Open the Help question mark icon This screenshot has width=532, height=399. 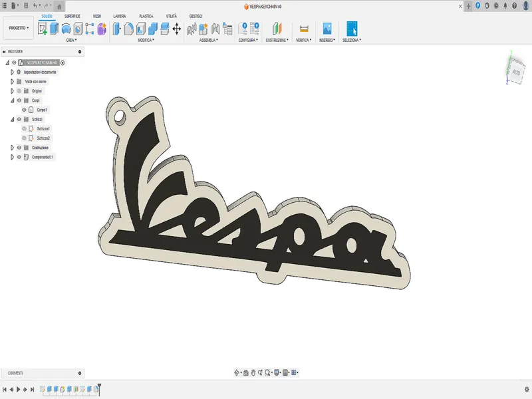514,6
